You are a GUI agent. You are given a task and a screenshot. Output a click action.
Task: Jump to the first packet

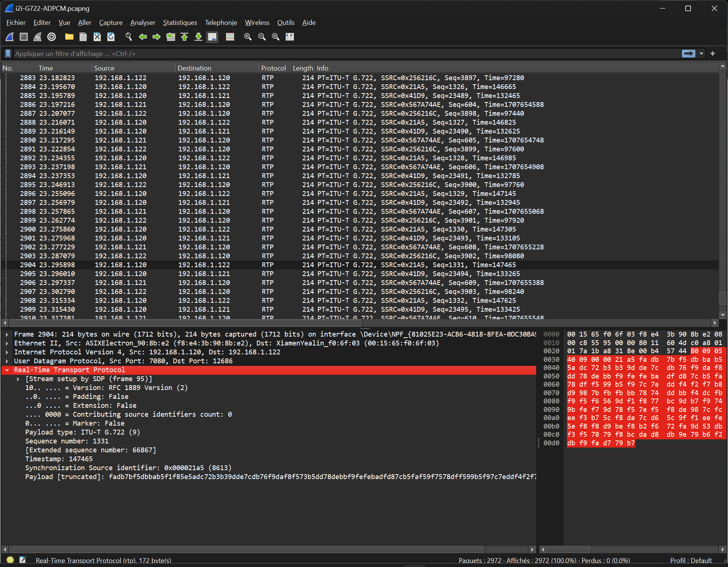pos(184,37)
